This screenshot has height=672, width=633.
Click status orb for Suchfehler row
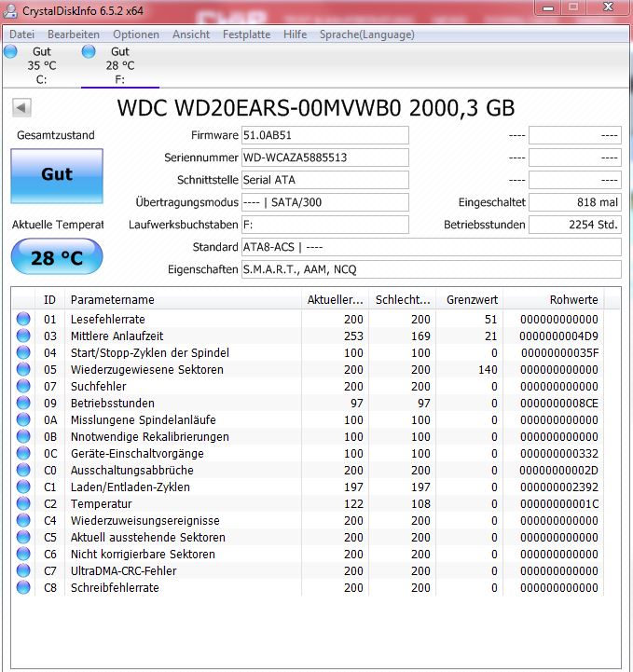(x=23, y=386)
